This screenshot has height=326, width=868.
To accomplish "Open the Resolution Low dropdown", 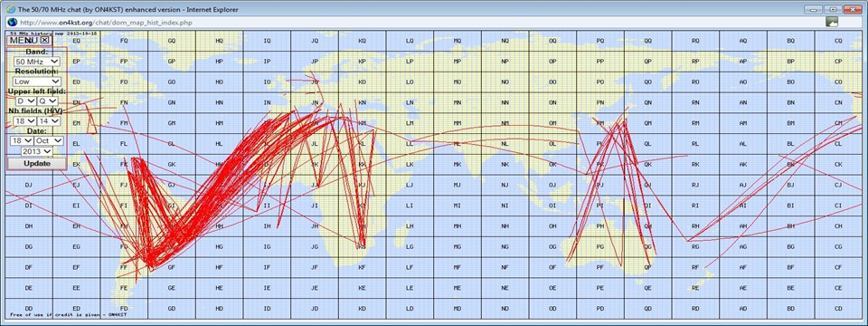I will (x=37, y=81).
